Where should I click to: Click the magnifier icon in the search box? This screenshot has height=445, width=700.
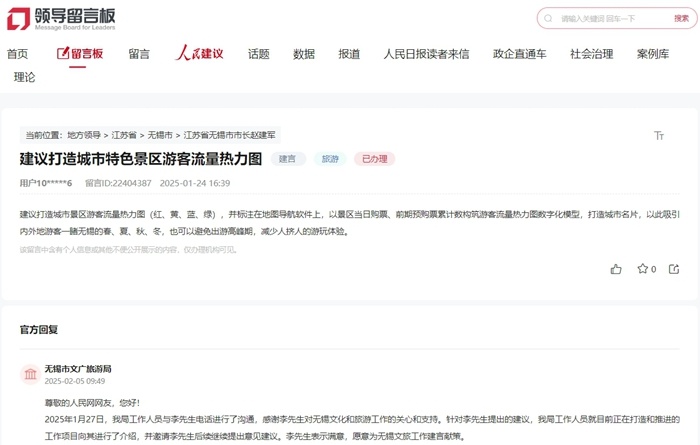pos(548,18)
